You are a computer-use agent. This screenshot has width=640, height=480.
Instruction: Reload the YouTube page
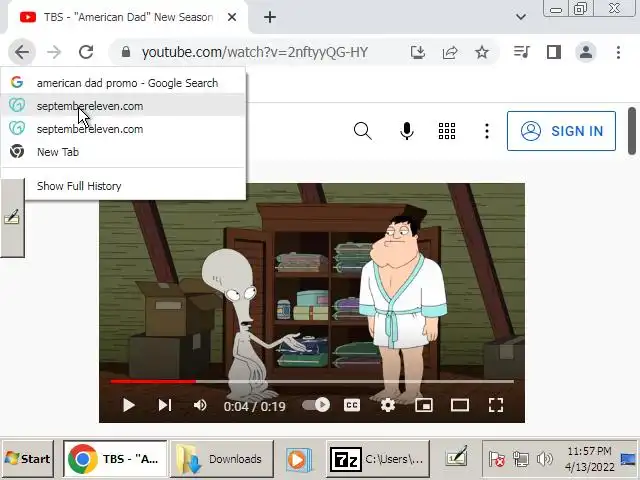86,52
